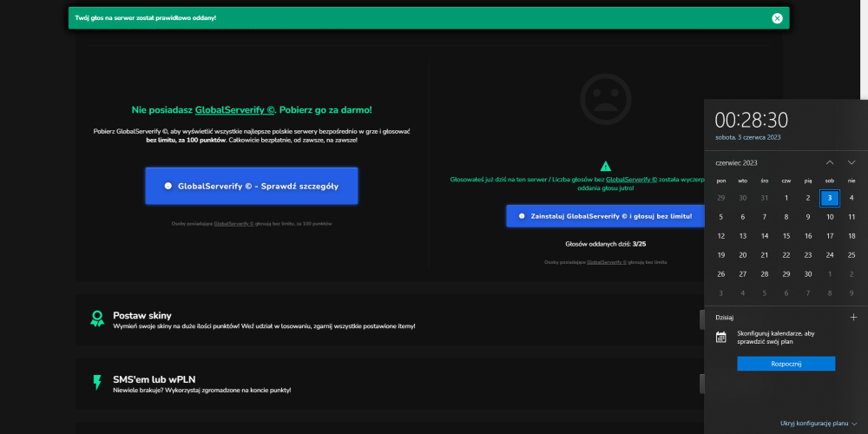Select June 26 in the calendar

coord(720,274)
